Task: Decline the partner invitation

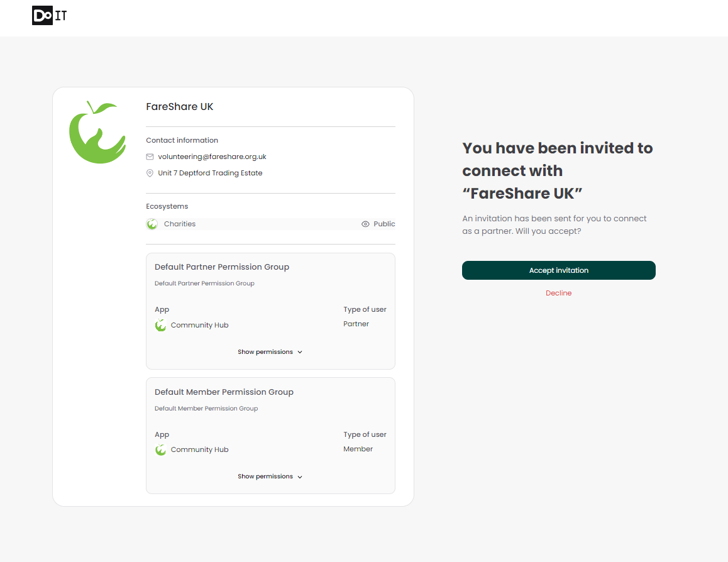Action: click(x=558, y=294)
